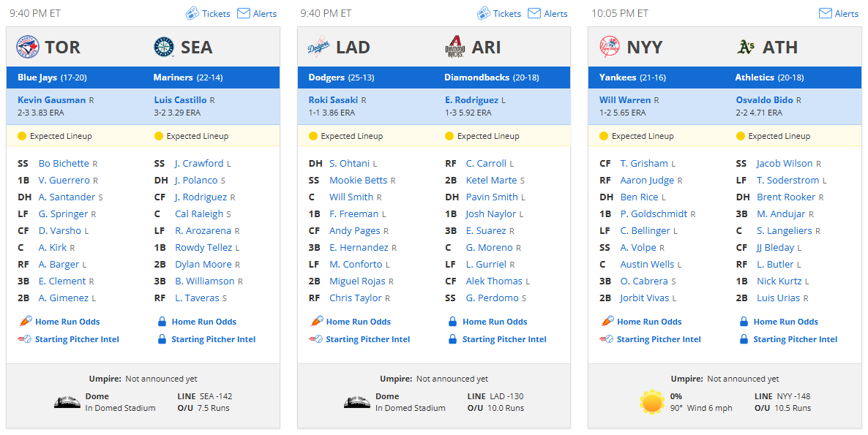Screen dimensions: 868x435
Task: Open Roki Sasaki's player page
Action: point(333,100)
